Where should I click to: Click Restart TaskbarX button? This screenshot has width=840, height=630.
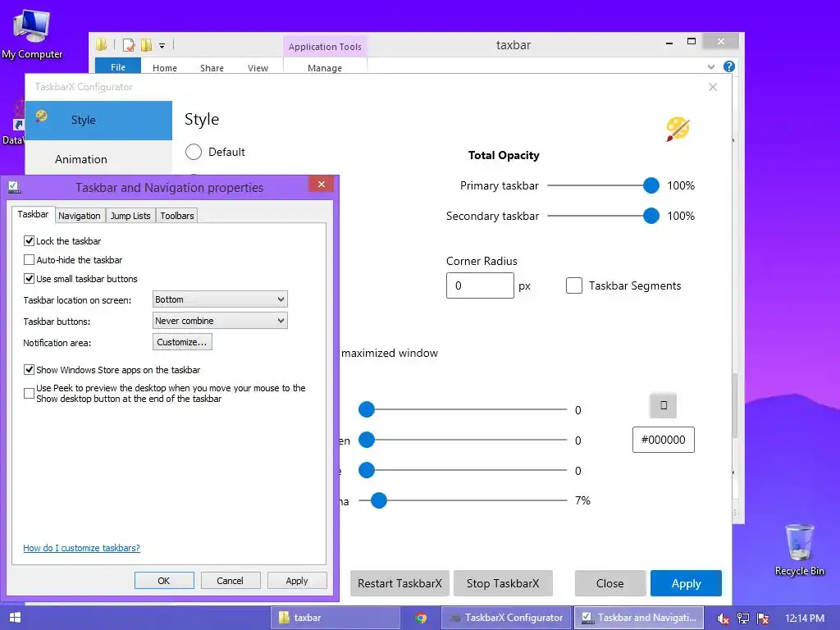[x=399, y=583]
